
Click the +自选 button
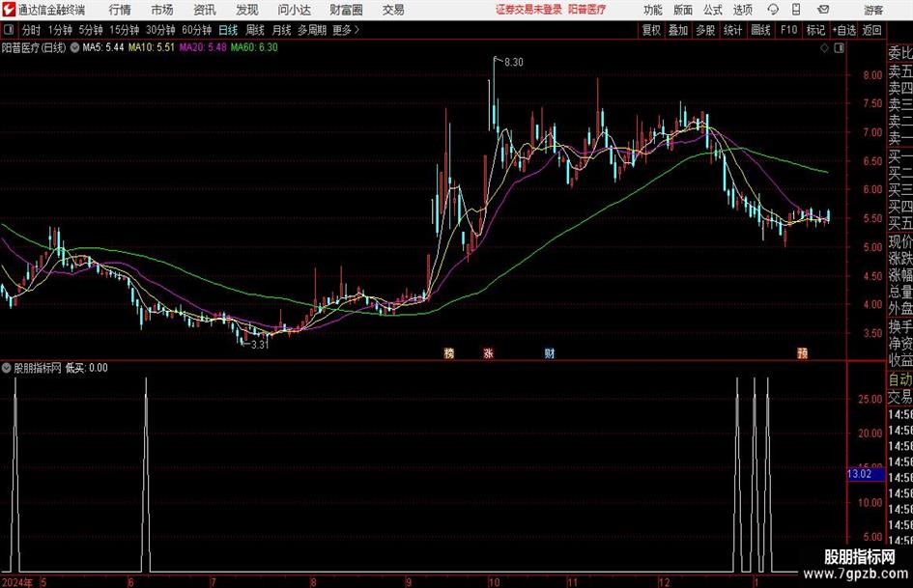(x=844, y=30)
